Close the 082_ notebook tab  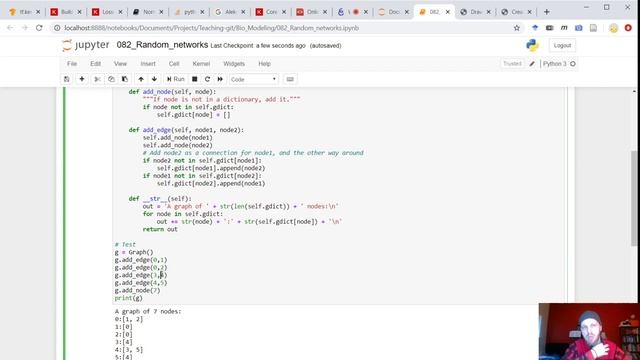click(x=448, y=12)
